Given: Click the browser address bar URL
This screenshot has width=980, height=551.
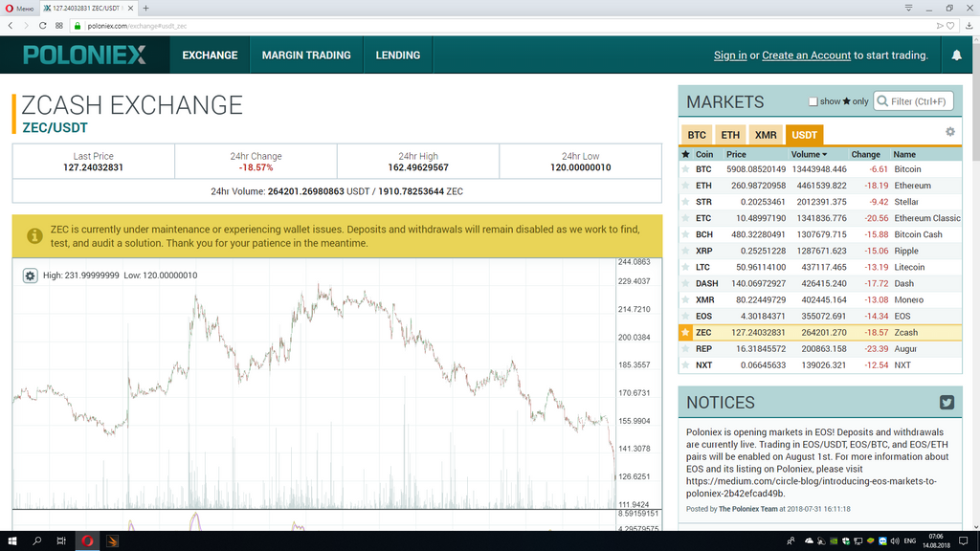Looking at the screenshot, I should (137, 26).
